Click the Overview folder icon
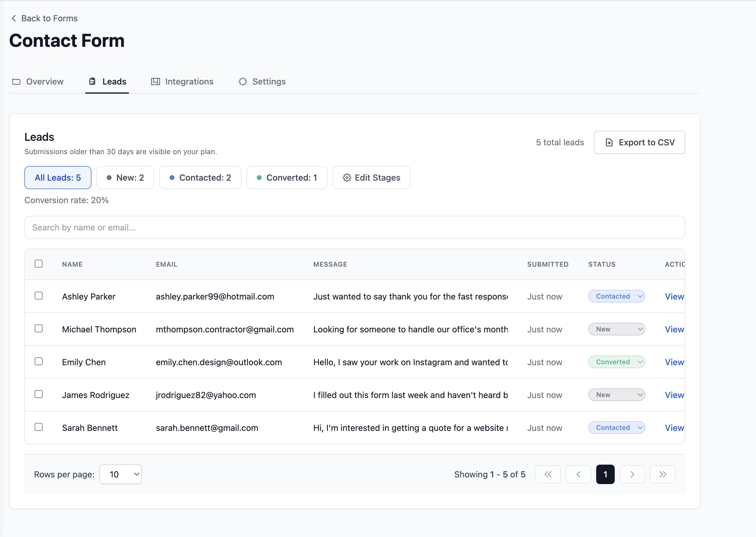Image resolution: width=756 pixels, height=537 pixels. 16,82
